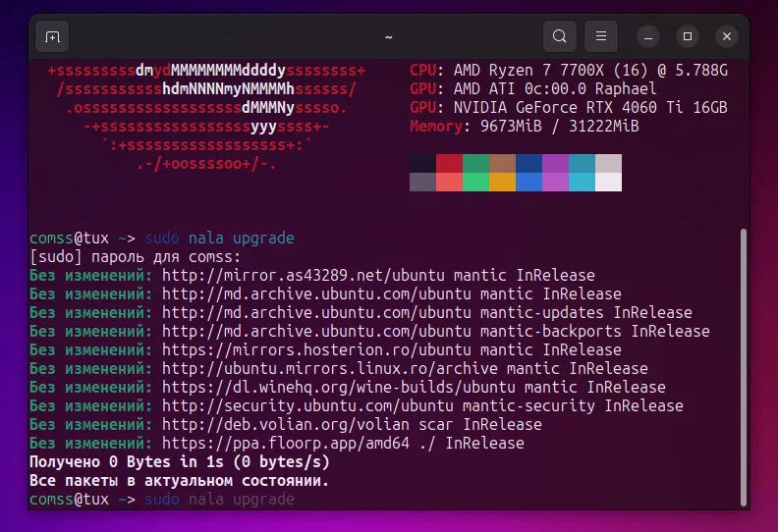Open a new terminal tab
778x532 pixels.
[52, 36]
